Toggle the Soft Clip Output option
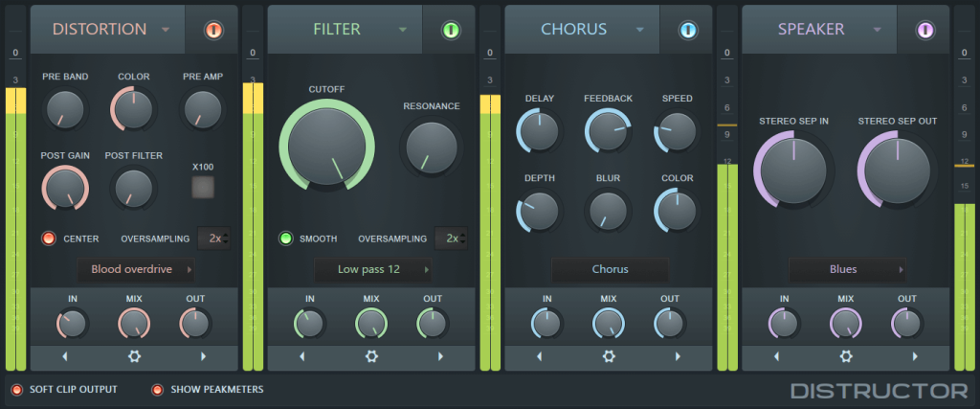 (x=16, y=389)
